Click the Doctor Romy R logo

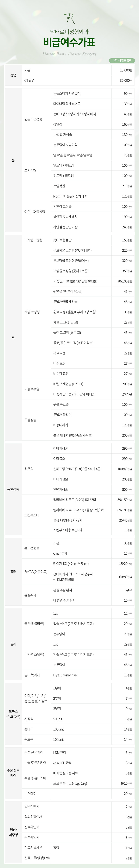[x=69, y=18]
